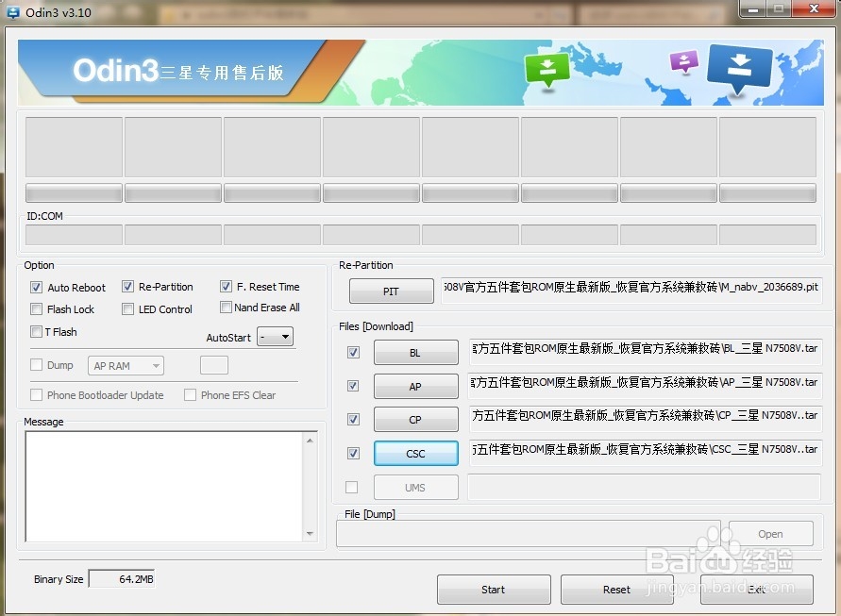Enable the Flash Lock option
This screenshot has width=841, height=616.
36,309
